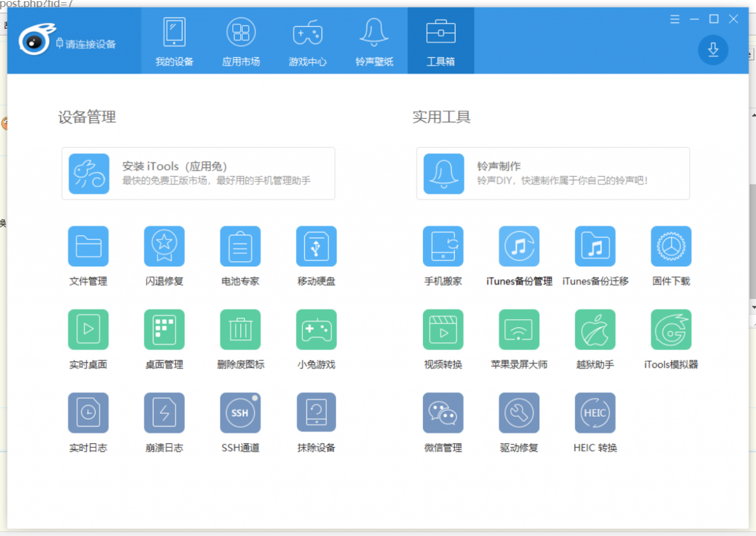Image resolution: width=756 pixels, height=536 pixels.
Task: Click 请连接设备 connect device text
Action: [x=90, y=44]
